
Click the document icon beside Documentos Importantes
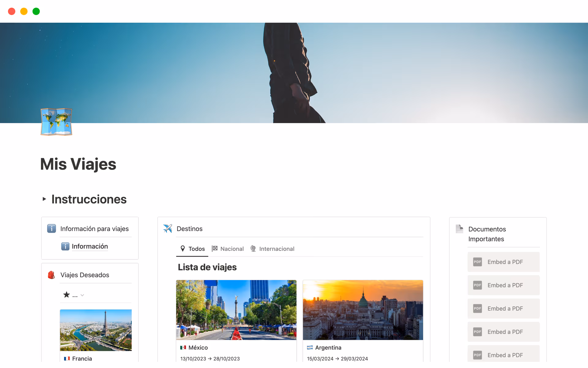pyautogui.click(x=459, y=229)
